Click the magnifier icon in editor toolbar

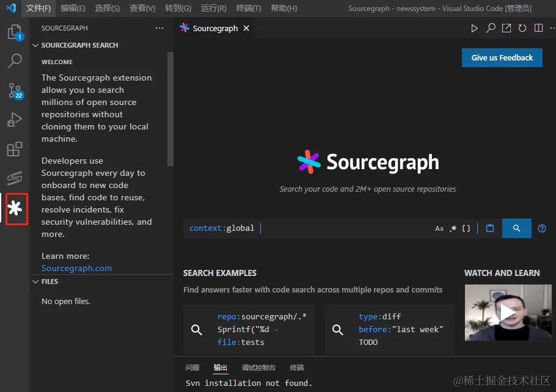pos(491,28)
